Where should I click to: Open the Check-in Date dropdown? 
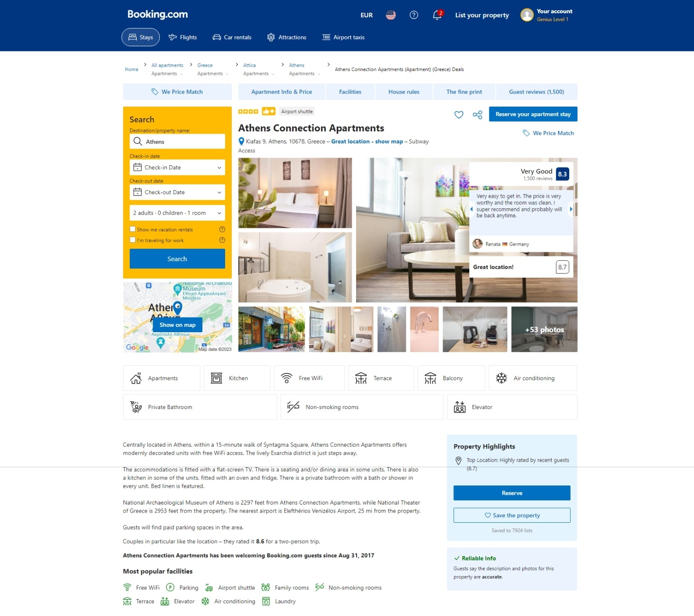tap(177, 167)
